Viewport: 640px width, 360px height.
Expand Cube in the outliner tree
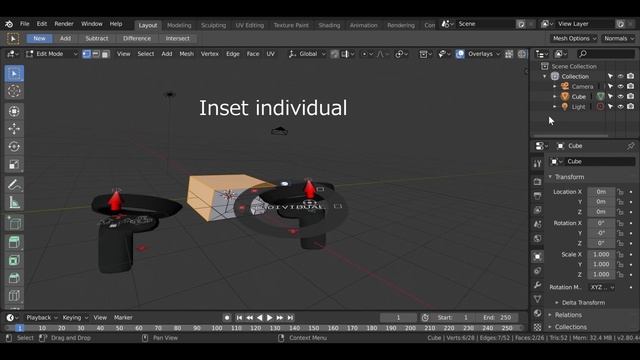(x=555, y=97)
